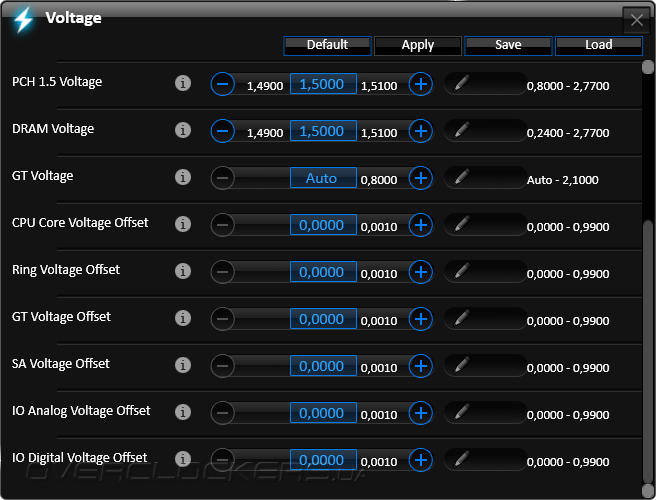The width and height of the screenshot is (656, 500).
Task: Increase IO Analog Voltage Offset
Action: 421,413
